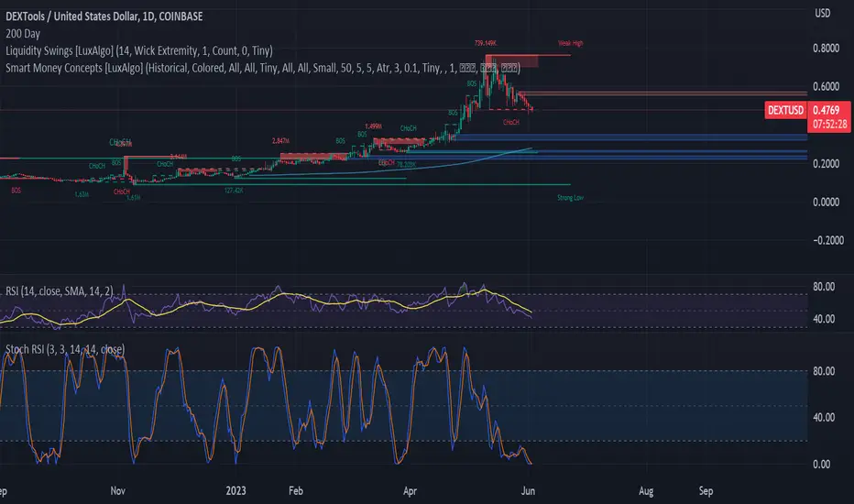Click the RSI (14, close, SMA, 14, 2) legend
Screen dimensions: 854x504
click(60, 291)
